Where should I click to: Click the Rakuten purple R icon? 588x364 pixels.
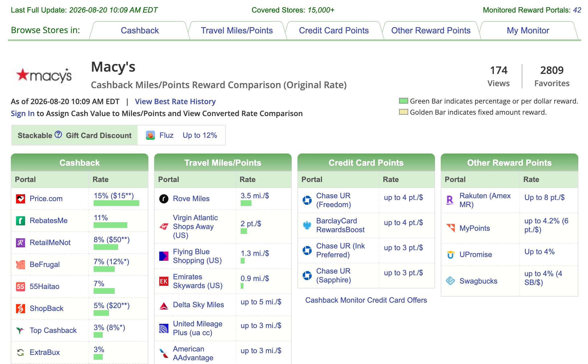click(450, 200)
